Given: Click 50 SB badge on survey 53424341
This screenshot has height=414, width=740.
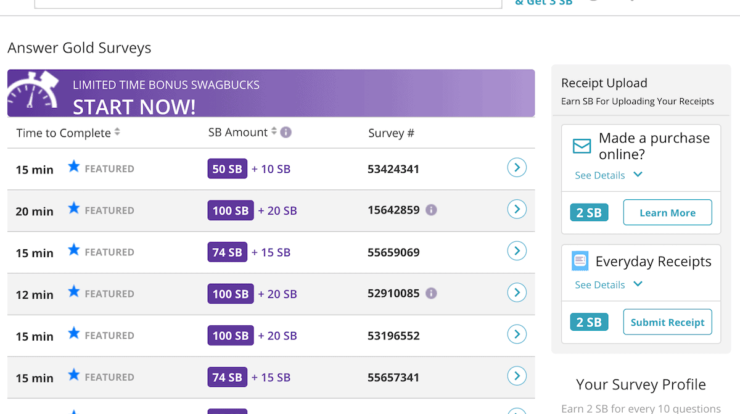Looking at the screenshot, I should [227, 169].
